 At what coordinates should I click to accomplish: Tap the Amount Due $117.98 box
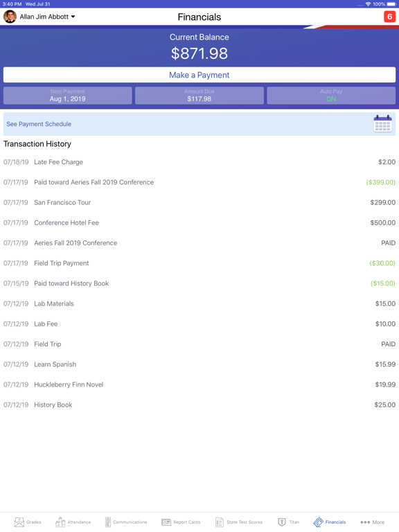pos(199,96)
